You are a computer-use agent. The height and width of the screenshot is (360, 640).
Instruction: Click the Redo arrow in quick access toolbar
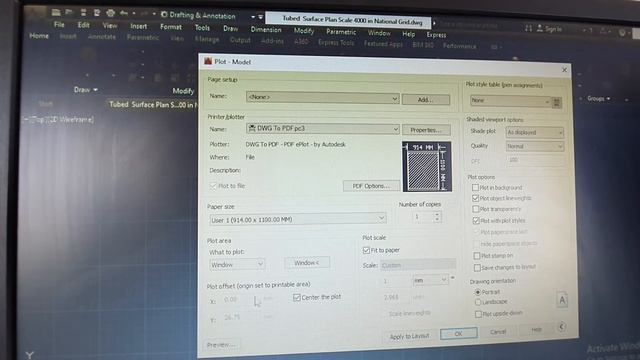click(144, 14)
